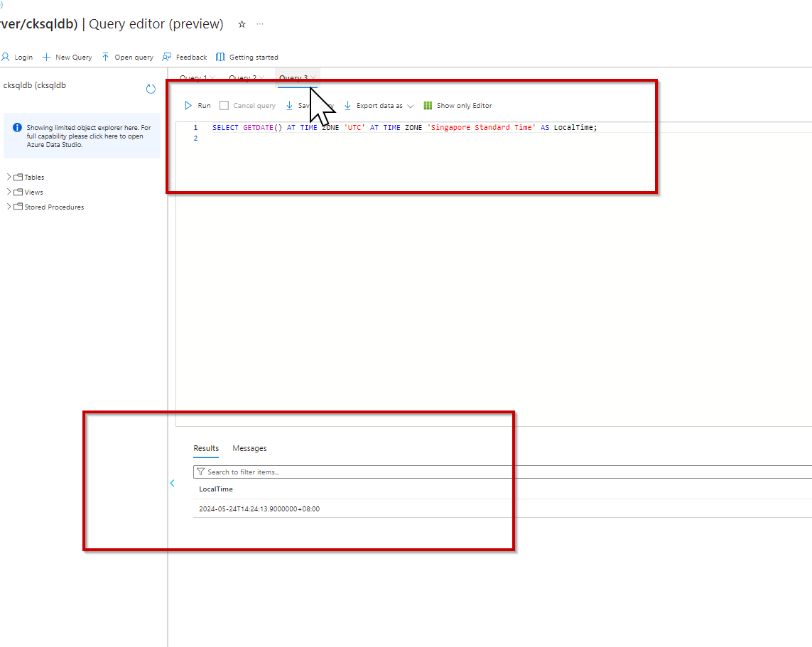Viewport: 812px width, 647px height.
Task: Run the SQL query
Action: (199, 104)
